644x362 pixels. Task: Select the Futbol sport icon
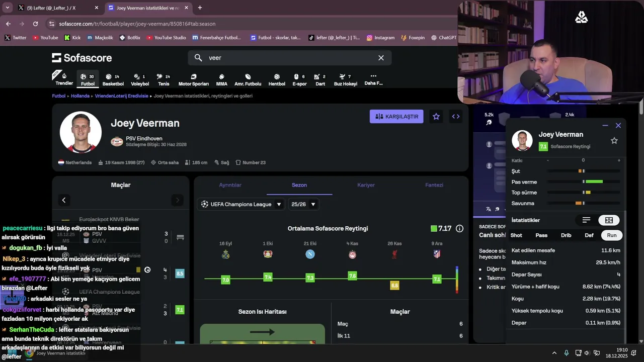tap(88, 79)
